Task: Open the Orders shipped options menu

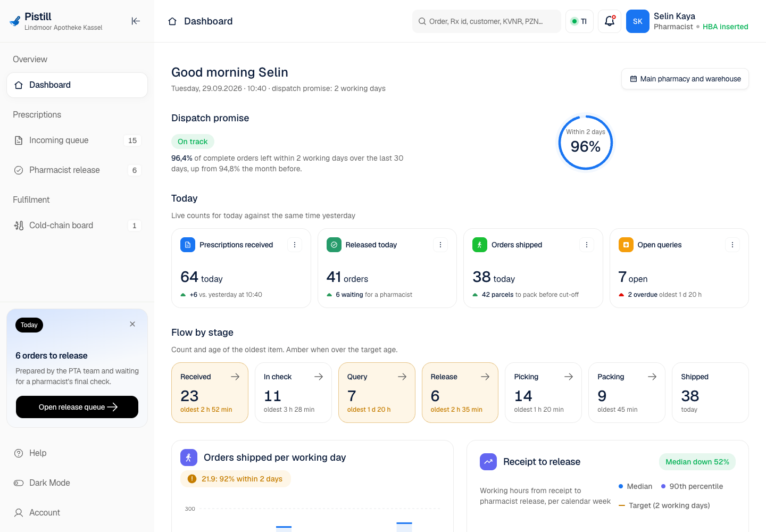Action: [x=587, y=245]
